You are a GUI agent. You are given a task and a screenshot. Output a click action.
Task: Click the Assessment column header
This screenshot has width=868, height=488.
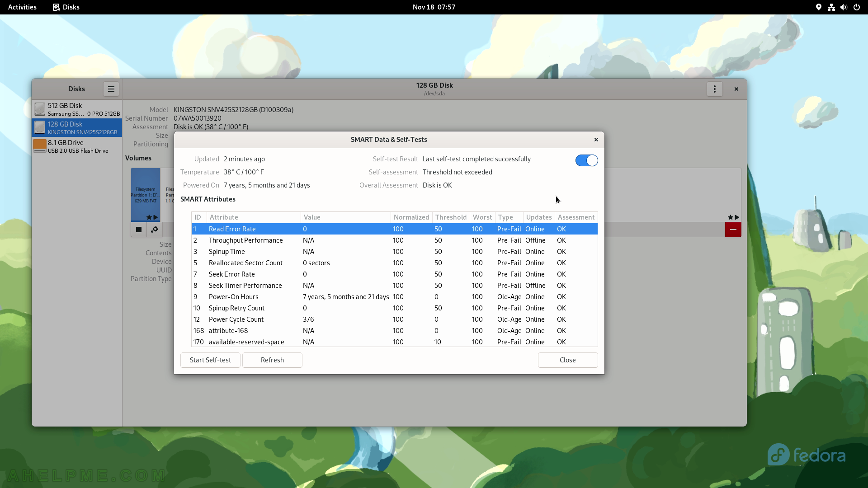click(576, 217)
